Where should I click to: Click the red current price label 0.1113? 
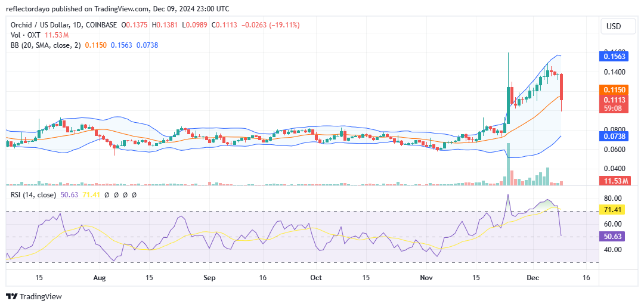613,100
